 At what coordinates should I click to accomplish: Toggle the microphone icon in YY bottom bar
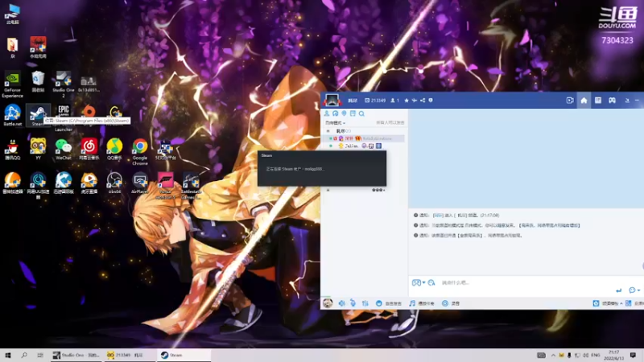coord(353,303)
